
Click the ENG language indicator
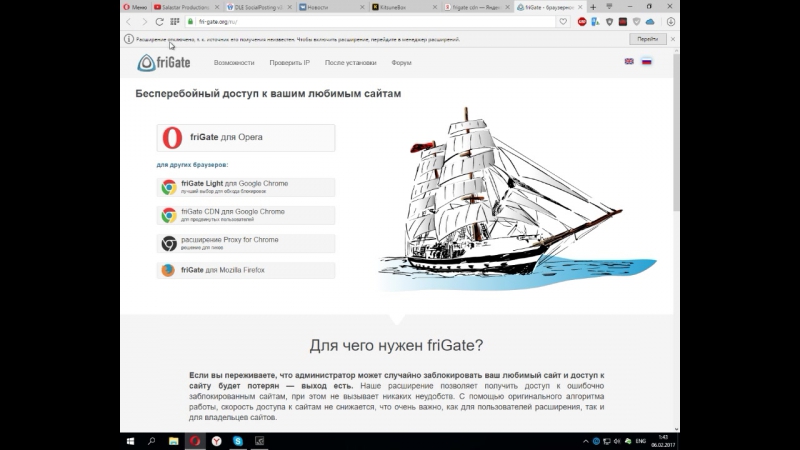click(641, 441)
